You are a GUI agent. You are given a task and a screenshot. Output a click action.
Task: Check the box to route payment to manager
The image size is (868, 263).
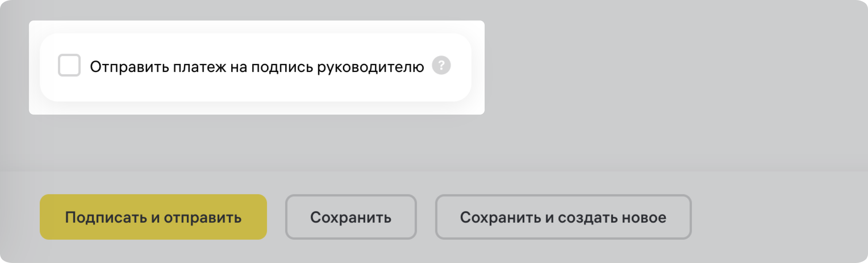pyautogui.click(x=69, y=65)
